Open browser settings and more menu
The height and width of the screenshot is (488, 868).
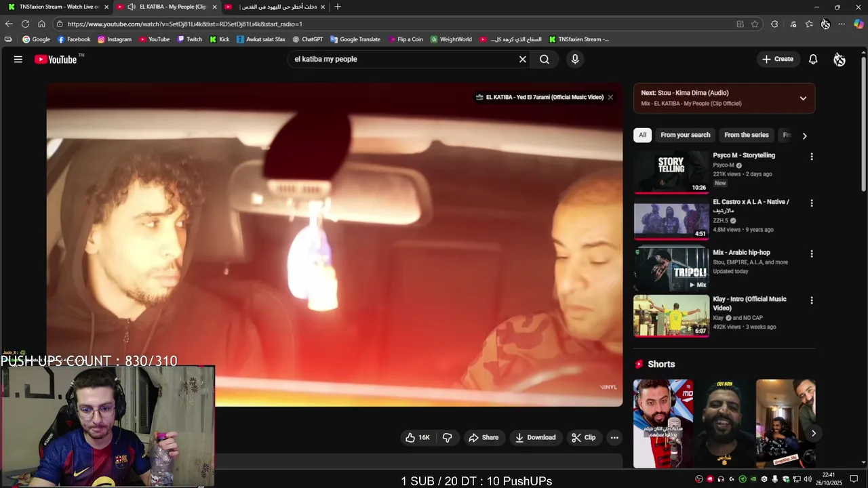click(842, 24)
